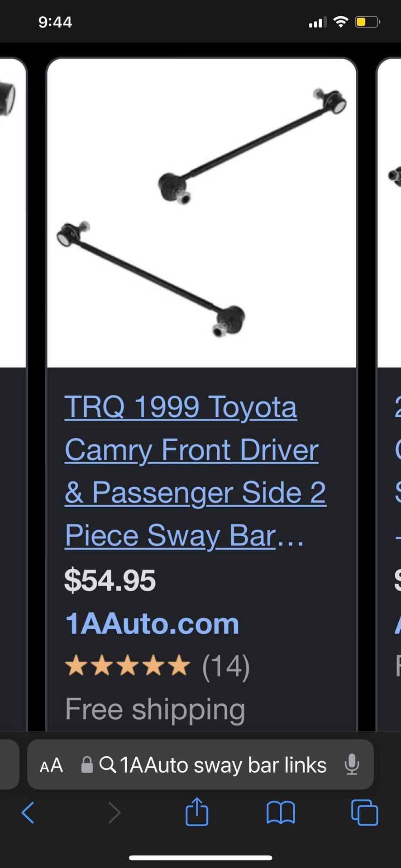
Task: Tap the battery indicator in status bar
Action: (368, 22)
